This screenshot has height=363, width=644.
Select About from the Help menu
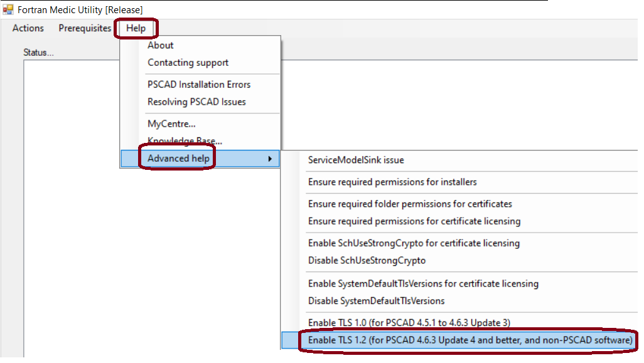(160, 46)
